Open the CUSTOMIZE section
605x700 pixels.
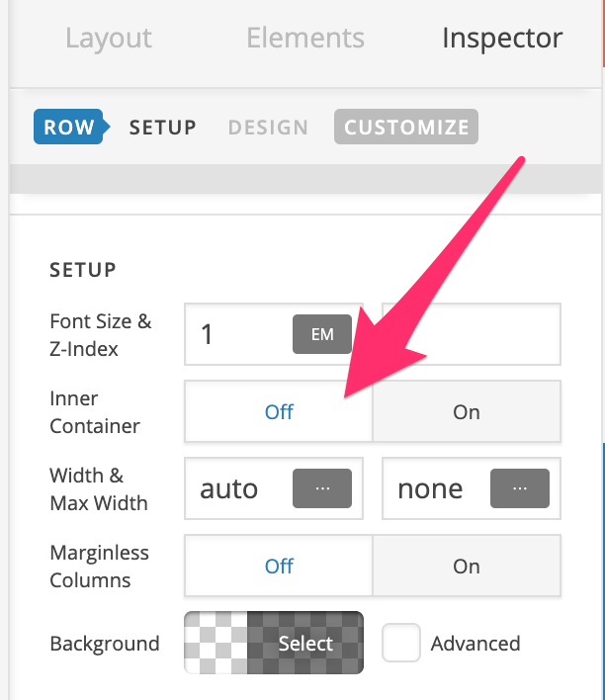tap(406, 127)
